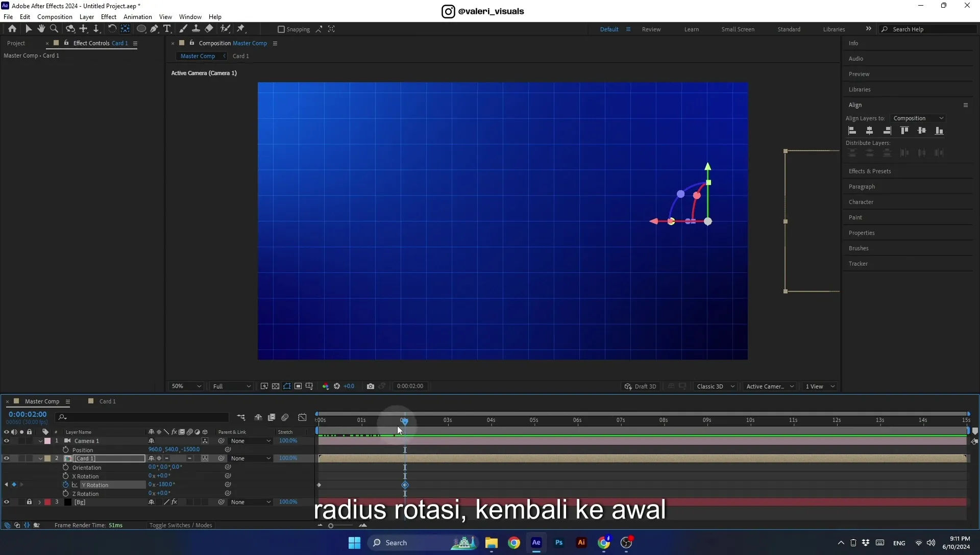Open the 50% magnification dropdown
The width and height of the screenshot is (980, 555).
pyautogui.click(x=186, y=387)
